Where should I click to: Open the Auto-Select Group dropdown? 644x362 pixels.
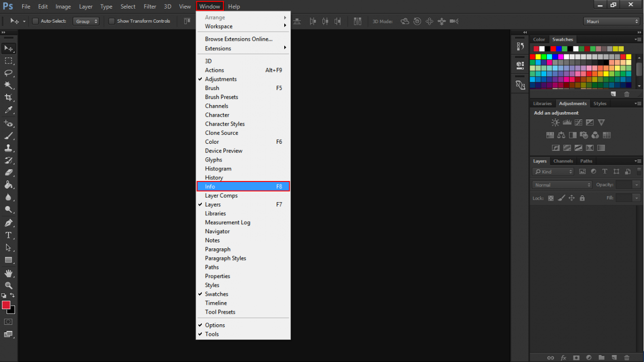[86, 21]
